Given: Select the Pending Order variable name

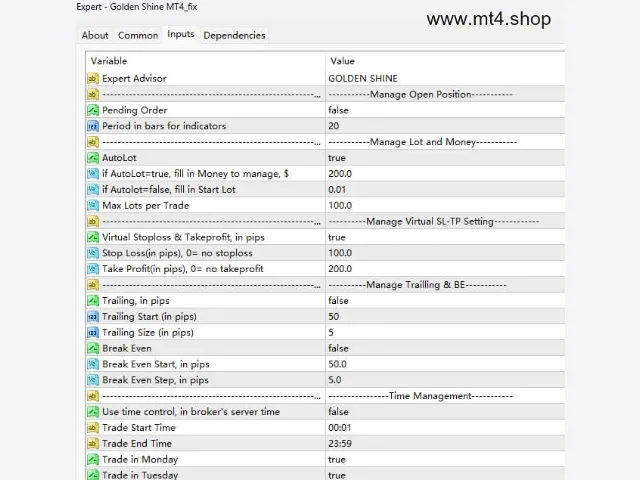Looking at the screenshot, I should point(135,110).
